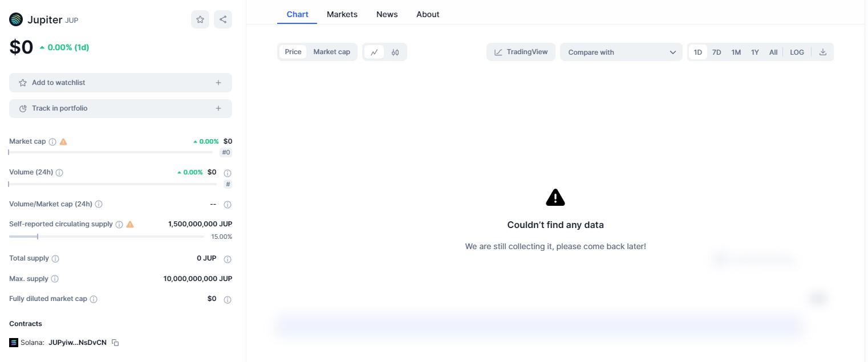Click the Volume (24h) label info icon
The height and width of the screenshot is (362, 868).
[x=59, y=172]
